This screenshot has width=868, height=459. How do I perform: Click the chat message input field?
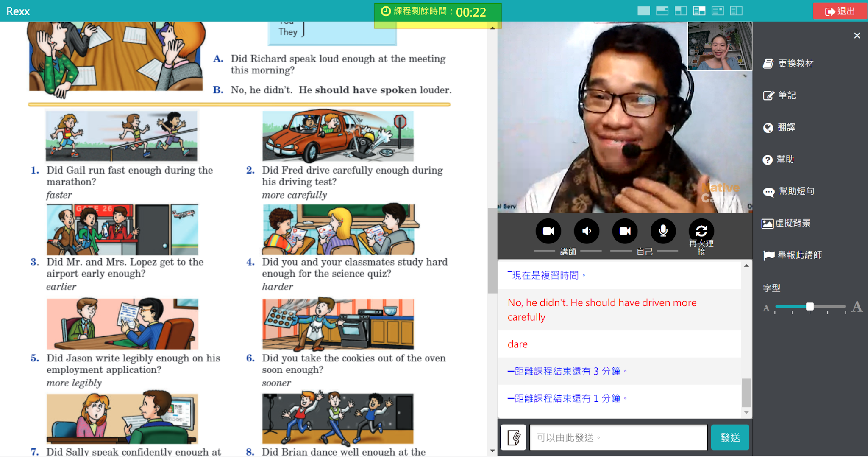click(x=618, y=437)
